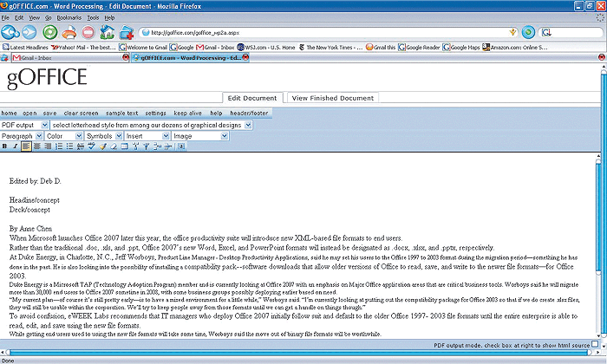Image resolution: width=607 pixels, height=364 pixels.
Task: Open the Amazon.com bookmark
Action: [x=514, y=47]
